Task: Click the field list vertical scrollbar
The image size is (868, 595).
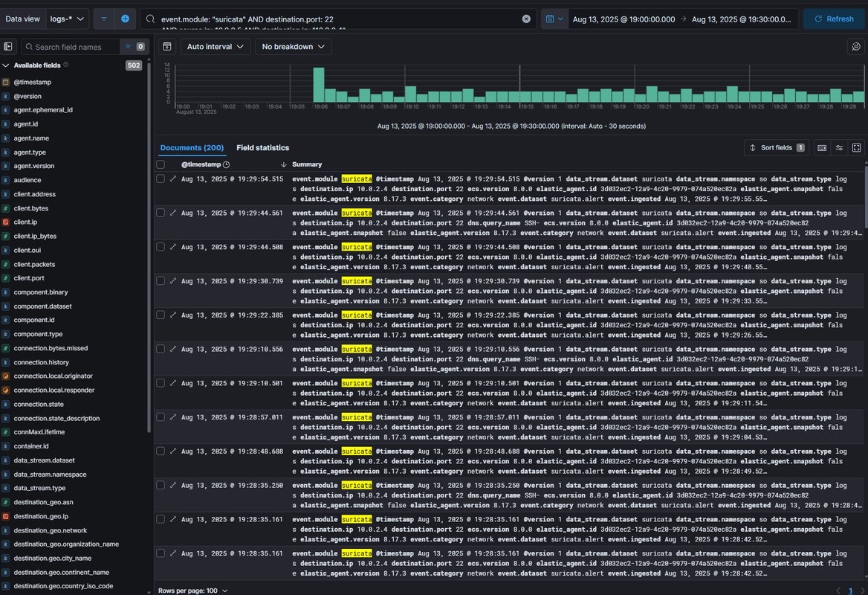Action: tap(149, 246)
